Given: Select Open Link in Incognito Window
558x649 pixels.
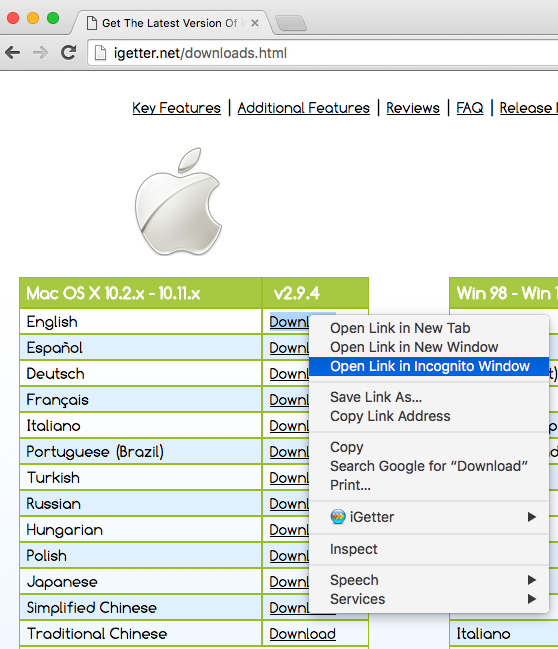Looking at the screenshot, I should tap(429, 366).
